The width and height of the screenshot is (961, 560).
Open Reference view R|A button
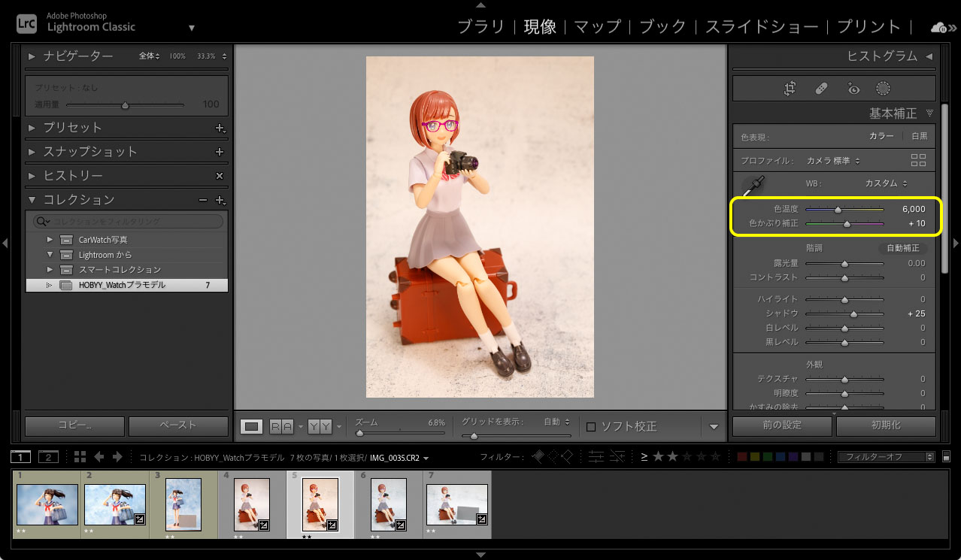point(282,426)
